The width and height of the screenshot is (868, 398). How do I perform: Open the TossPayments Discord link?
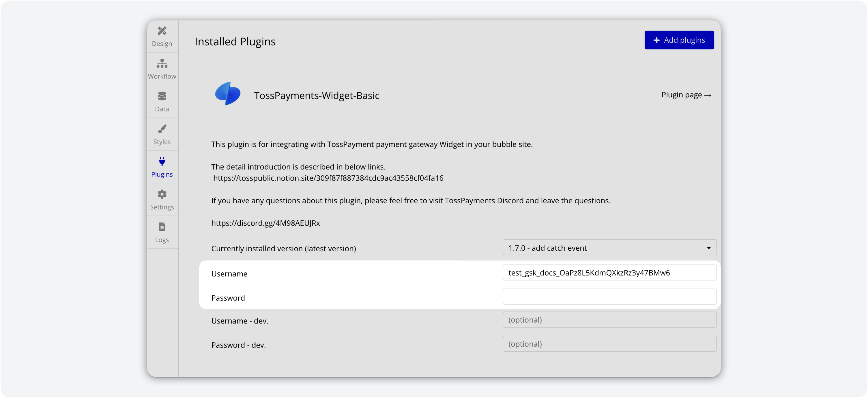click(266, 222)
